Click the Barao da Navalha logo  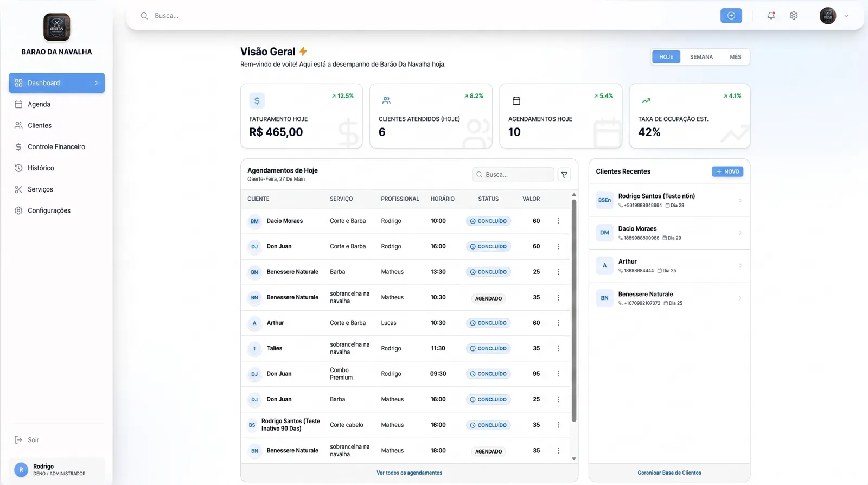[56, 27]
